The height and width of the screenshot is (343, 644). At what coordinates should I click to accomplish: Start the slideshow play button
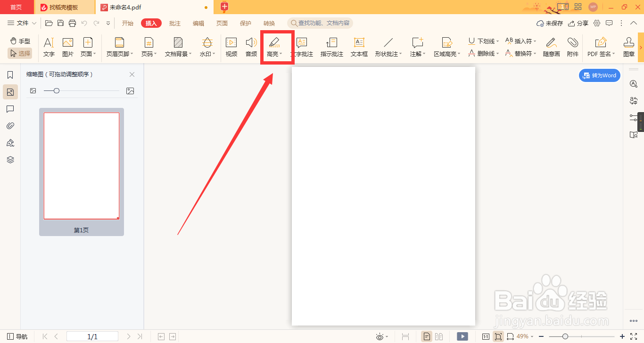click(462, 336)
